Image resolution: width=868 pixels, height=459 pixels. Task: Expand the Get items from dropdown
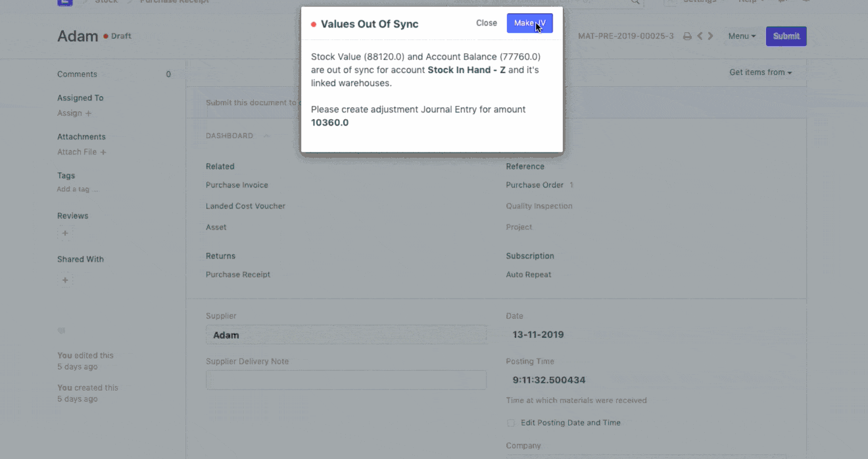tap(760, 72)
